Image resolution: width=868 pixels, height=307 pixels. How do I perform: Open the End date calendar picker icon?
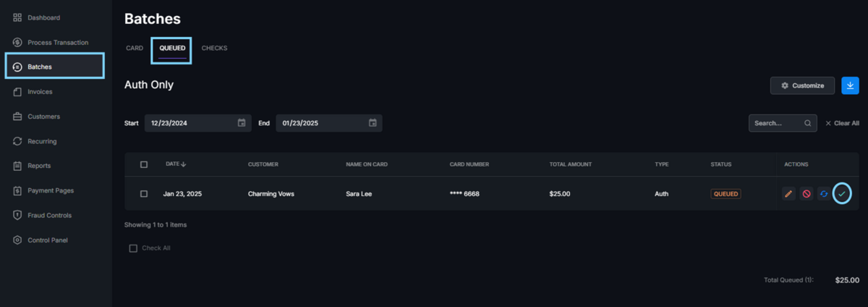tap(373, 123)
